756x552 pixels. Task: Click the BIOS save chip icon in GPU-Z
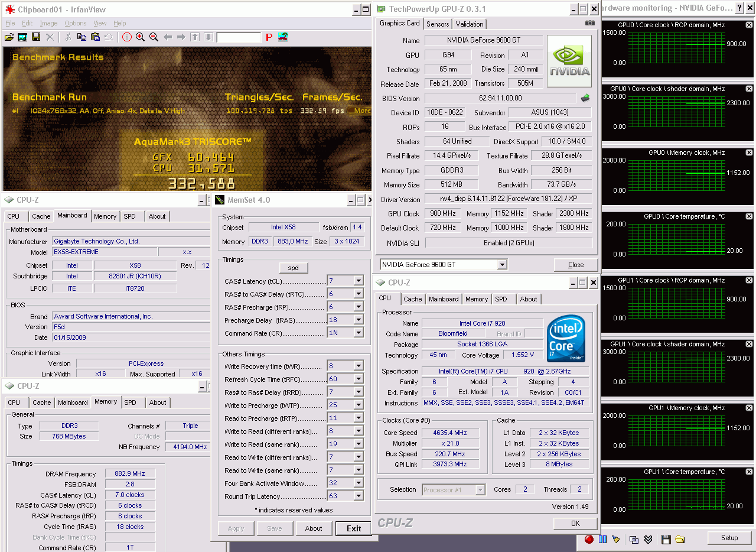tap(585, 98)
